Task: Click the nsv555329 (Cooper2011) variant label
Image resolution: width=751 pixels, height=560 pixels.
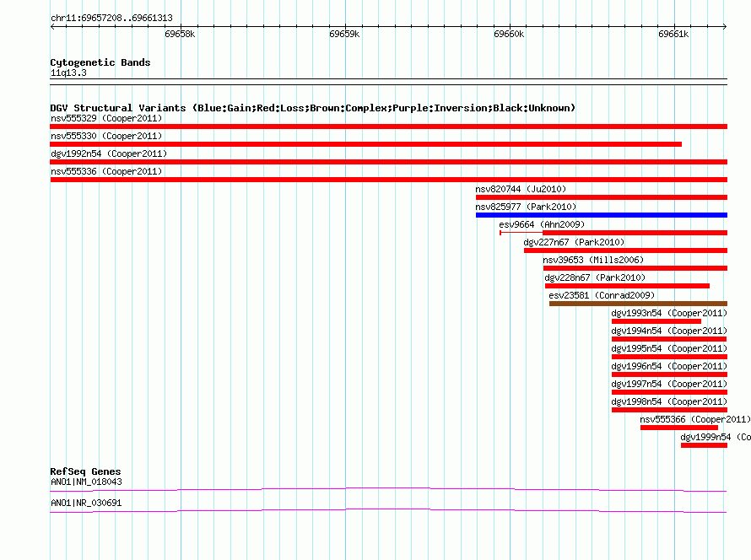Action: [106, 118]
